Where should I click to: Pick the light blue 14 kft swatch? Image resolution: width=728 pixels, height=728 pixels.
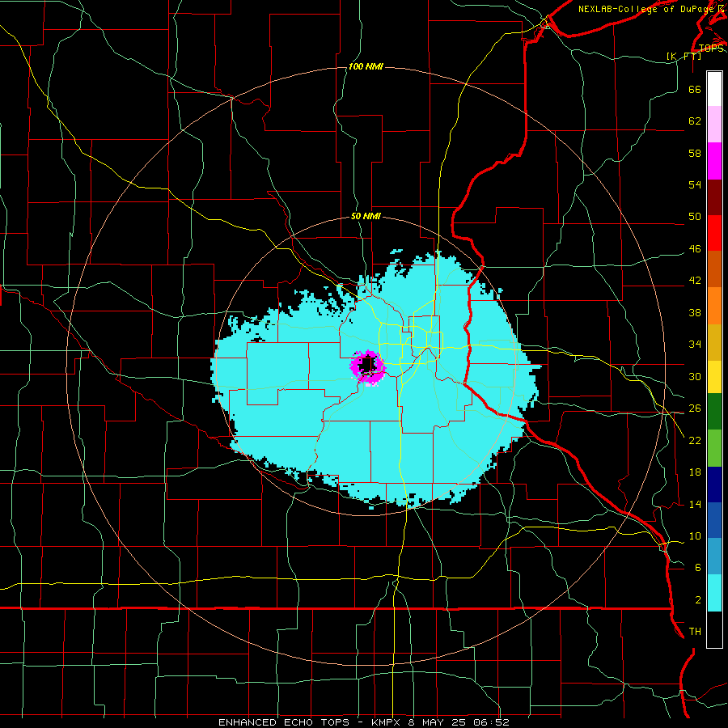[714, 557]
